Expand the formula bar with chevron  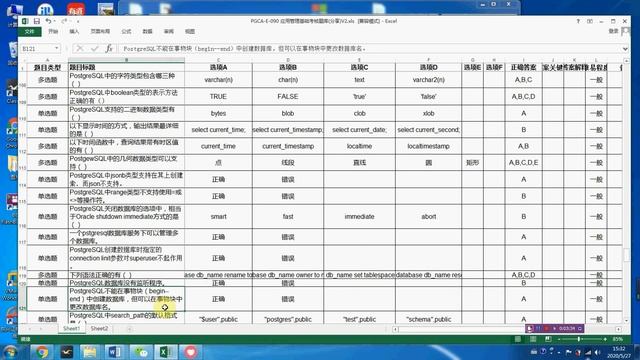[625, 49]
